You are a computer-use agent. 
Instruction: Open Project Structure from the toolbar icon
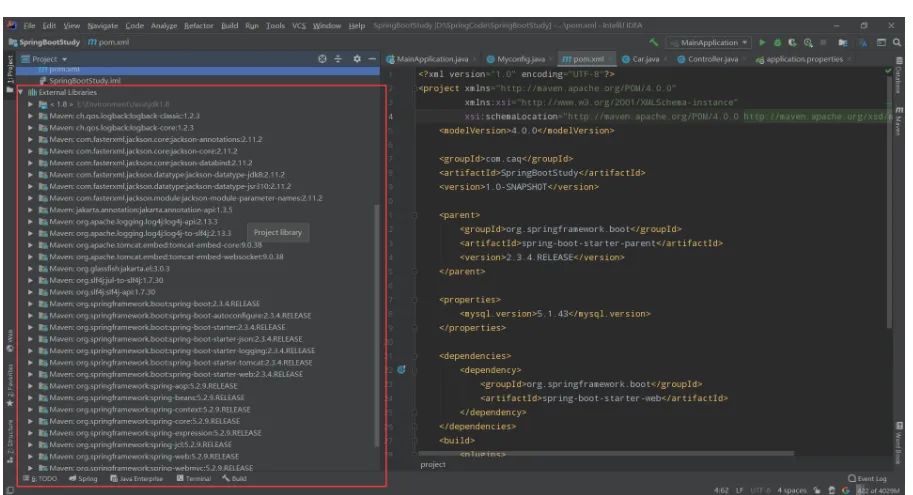point(843,43)
